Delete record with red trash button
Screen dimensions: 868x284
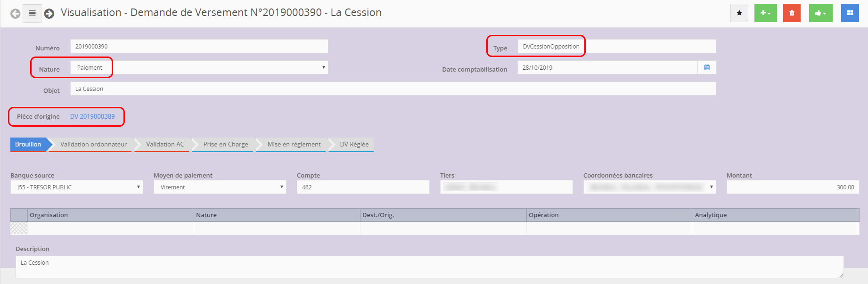point(792,13)
